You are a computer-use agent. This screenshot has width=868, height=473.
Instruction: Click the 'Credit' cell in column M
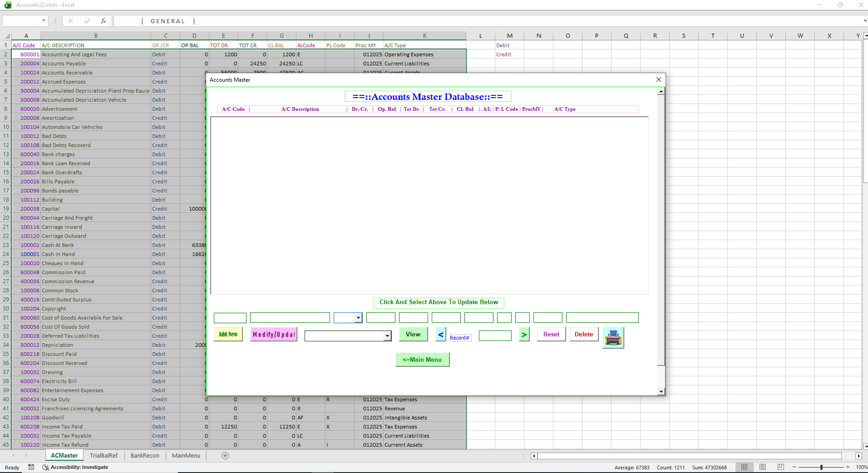[509, 55]
